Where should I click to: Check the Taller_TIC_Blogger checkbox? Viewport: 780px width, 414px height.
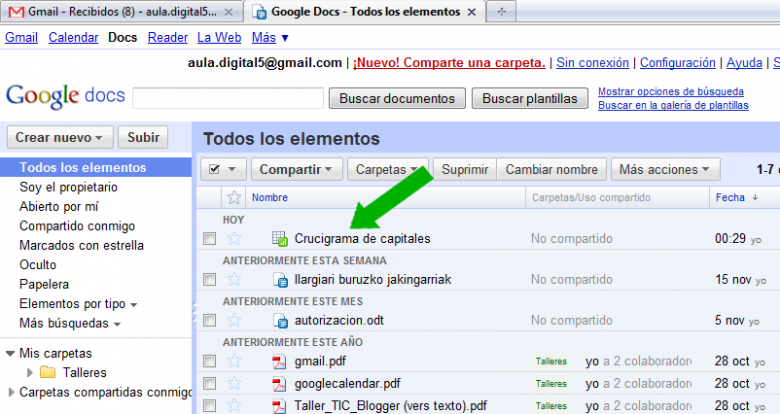pos(209,406)
